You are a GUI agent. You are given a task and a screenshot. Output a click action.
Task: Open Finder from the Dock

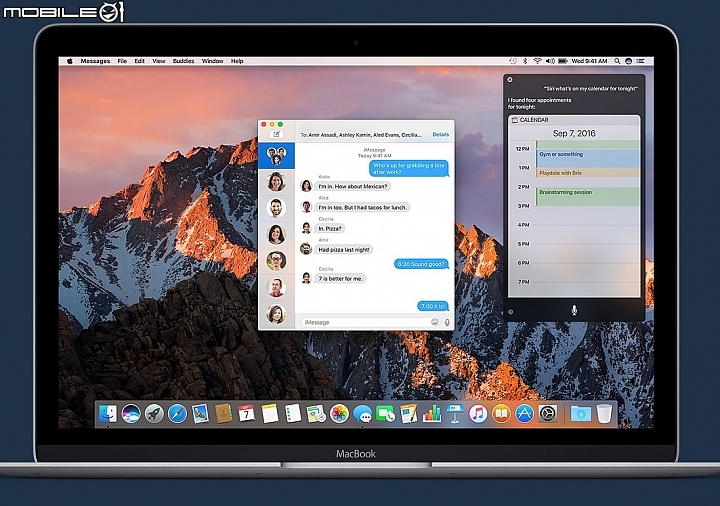pos(108,414)
